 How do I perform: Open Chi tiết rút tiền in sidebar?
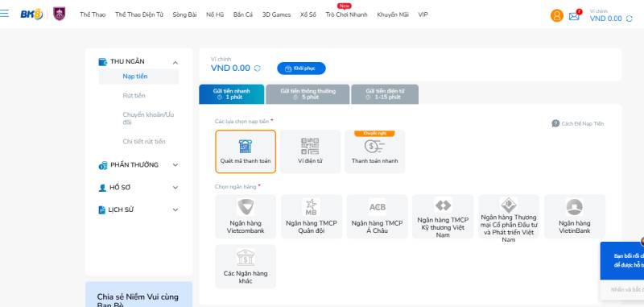coord(144,141)
